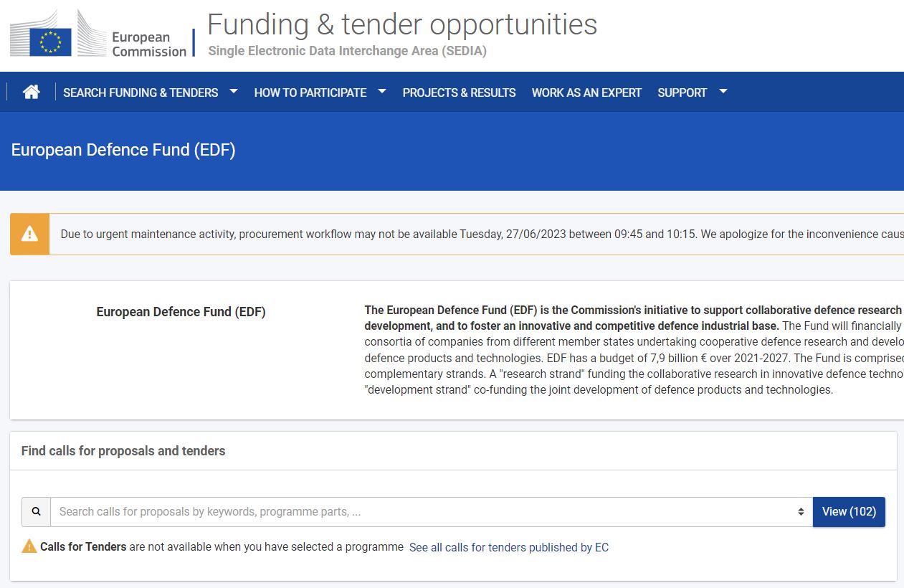Go to the Home icon in navigation bar
Image resolution: width=904 pixels, height=588 pixels.
point(31,92)
